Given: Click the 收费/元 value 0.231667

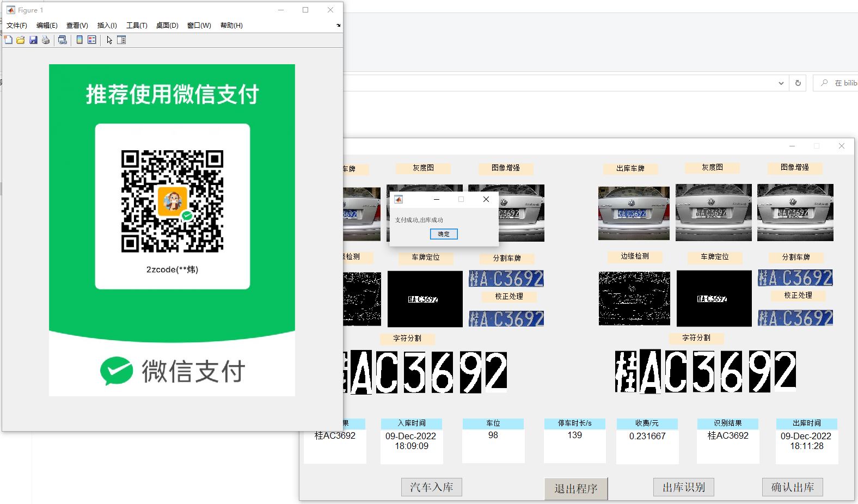Looking at the screenshot, I should (x=647, y=436).
